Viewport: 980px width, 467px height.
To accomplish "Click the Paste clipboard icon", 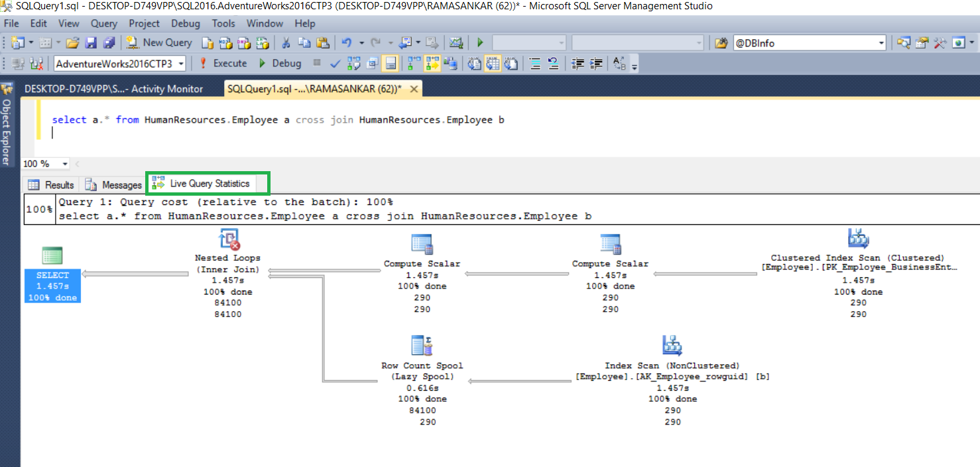I will coord(323,42).
